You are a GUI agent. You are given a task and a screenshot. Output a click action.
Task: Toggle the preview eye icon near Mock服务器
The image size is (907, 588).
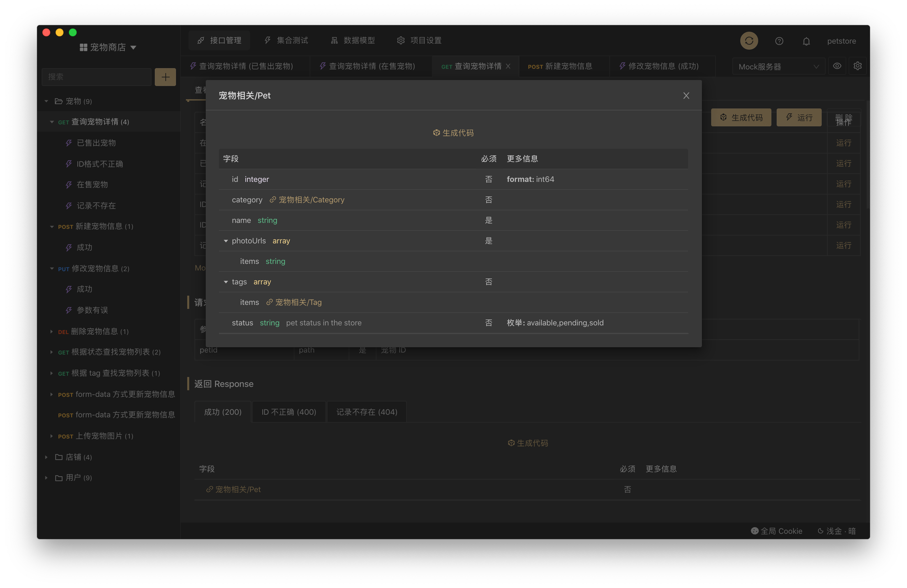(837, 65)
